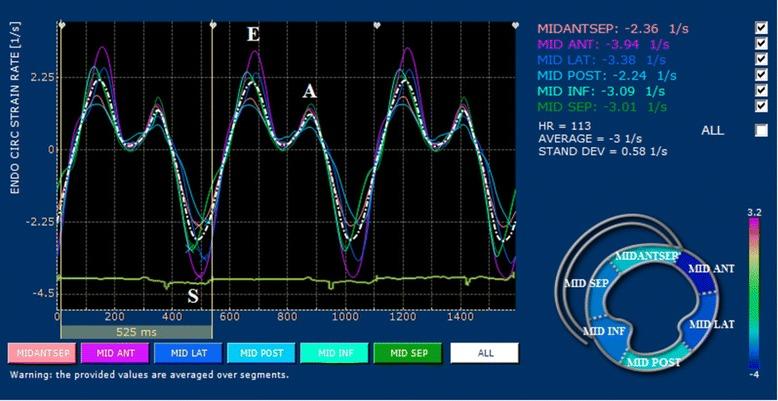Enable the ALL average checkbox

tap(763, 131)
